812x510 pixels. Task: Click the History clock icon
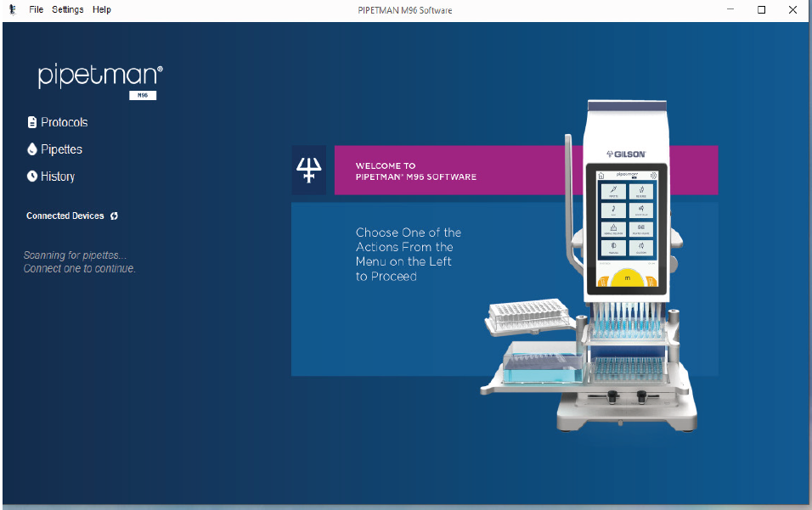(32, 176)
